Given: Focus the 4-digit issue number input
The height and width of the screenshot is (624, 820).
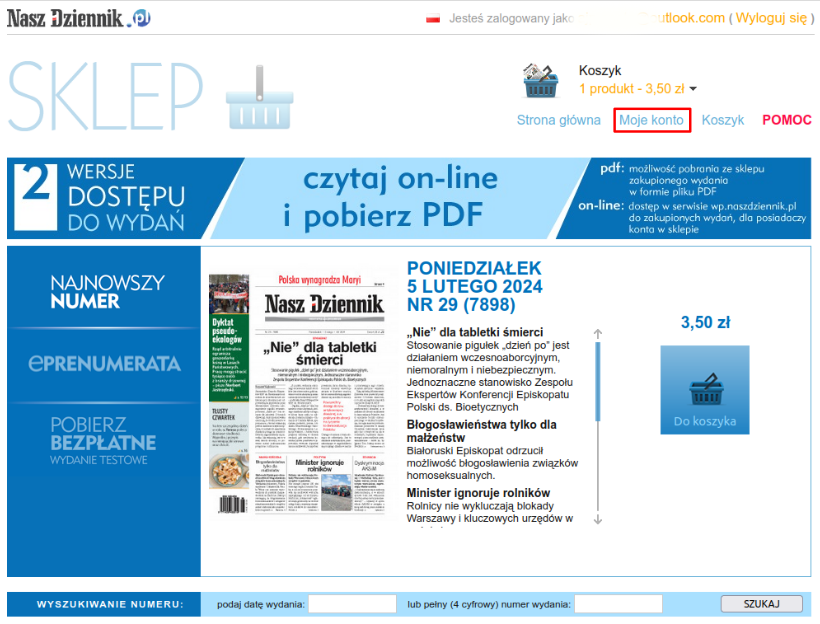Looking at the screenshot, I should point(618,604).
